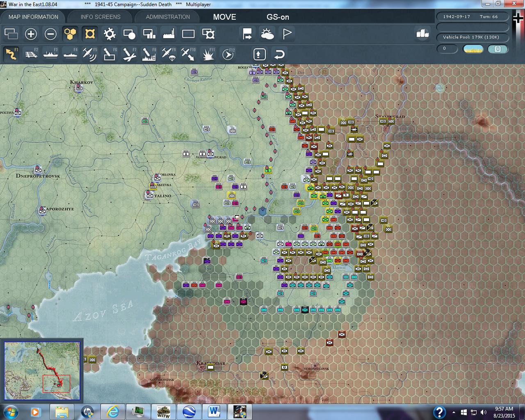Undo the last move with curved arrow
Image resolution: width=525 pixels, height=420 pixels.
[279, 54]
